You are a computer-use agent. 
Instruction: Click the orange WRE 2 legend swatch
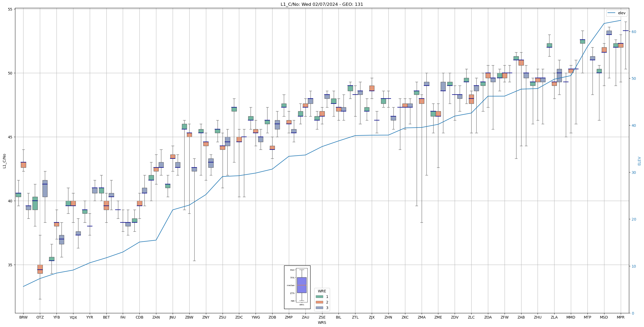pos(319,302)
